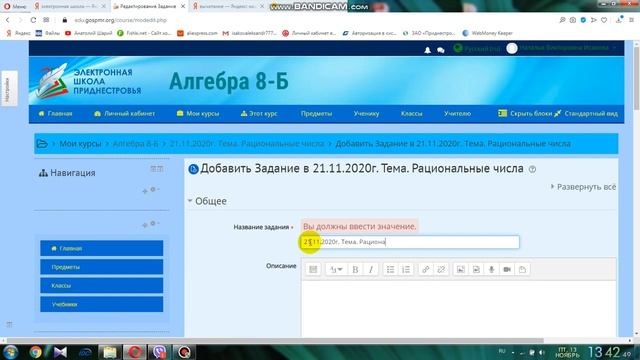Record audio with the microphone icon
The height and width of the screenshot is (360, 640).
[x=491, y=269]
